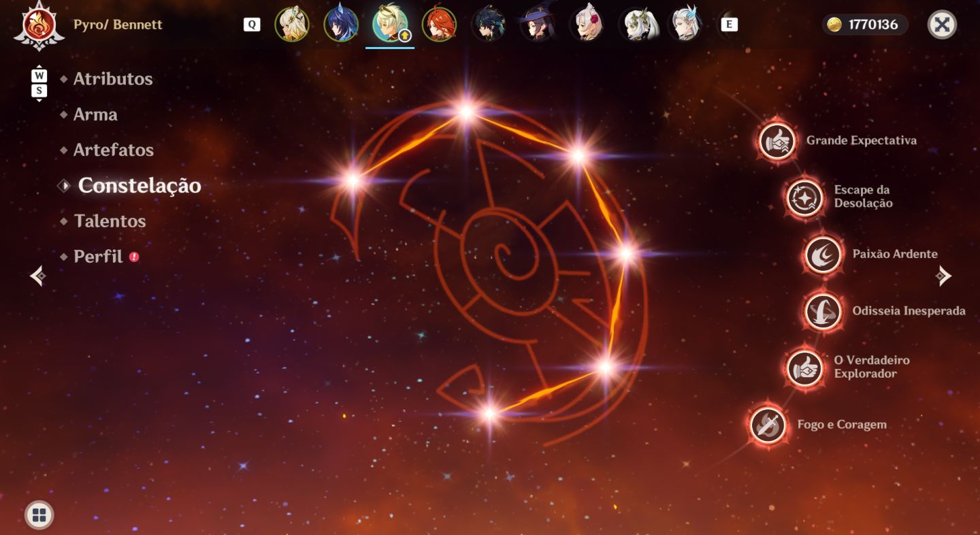Open the Grande Expectativa constellation icon
This screenshot has width=980, height=535.
pyautogui.click(x=777, y=142)
